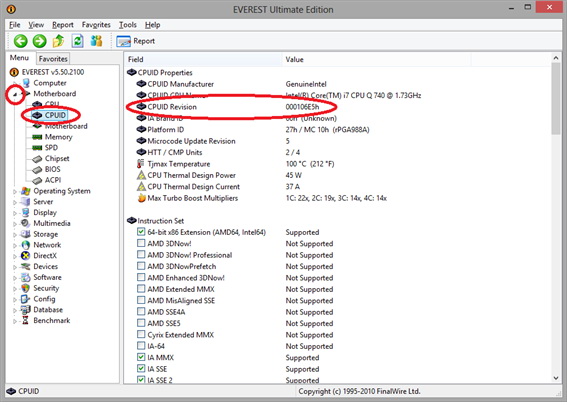Open the Report menu
Image resolution: width=567 pixels, height=406 pixels.
pos(63,25)
